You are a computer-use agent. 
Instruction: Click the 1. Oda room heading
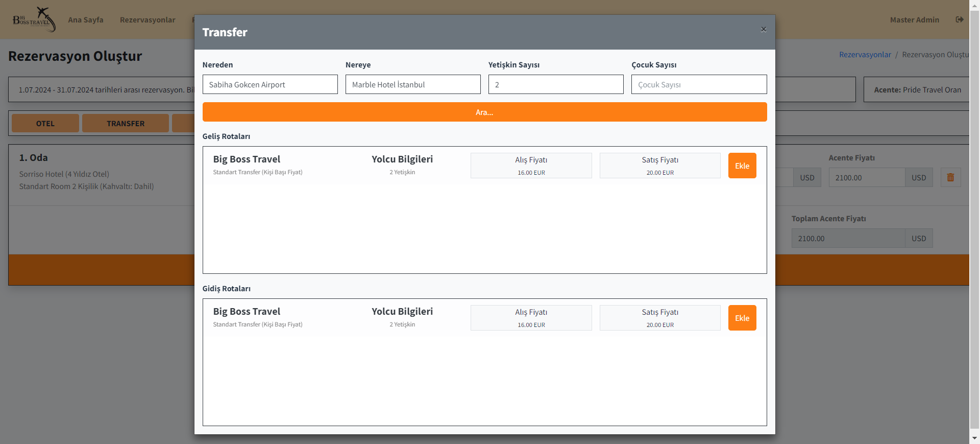pyautogui.click(x=34, y=157)
